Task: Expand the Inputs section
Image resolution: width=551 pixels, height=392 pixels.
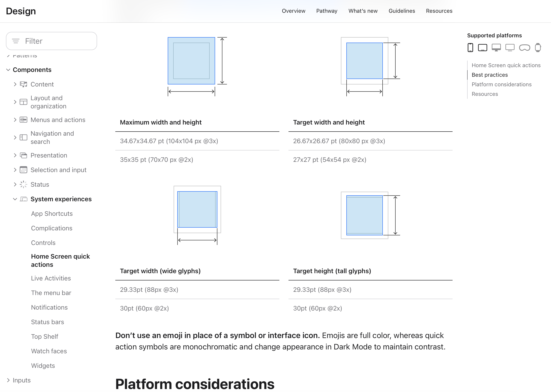Action: click(8, 380)
